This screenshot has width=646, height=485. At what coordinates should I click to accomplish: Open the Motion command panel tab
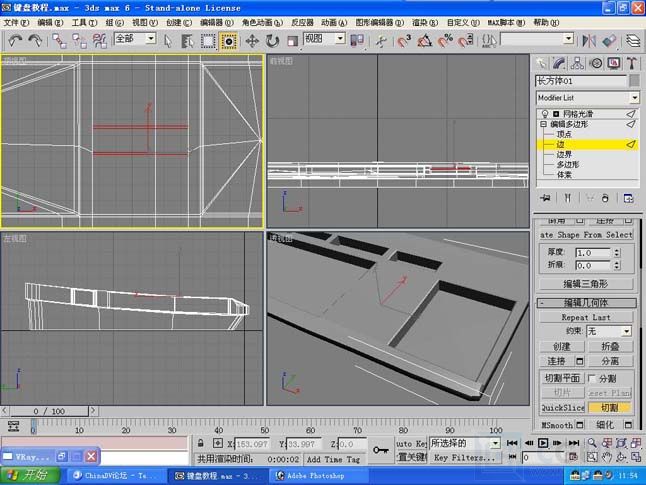596,63
